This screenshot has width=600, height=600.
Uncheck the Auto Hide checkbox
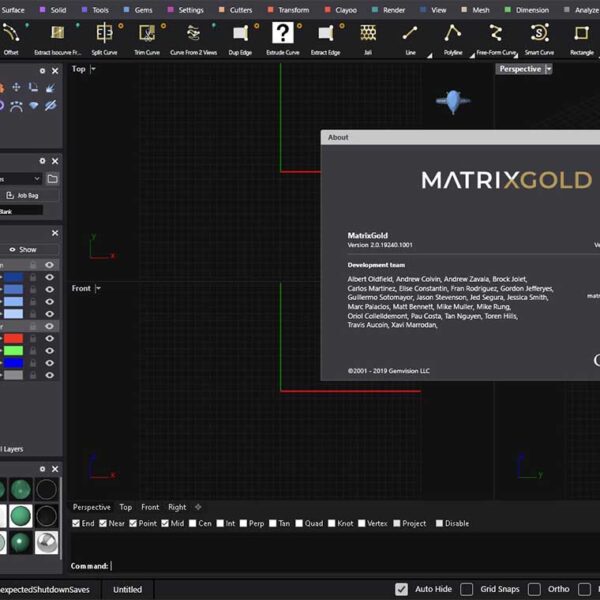click(401, 589)
